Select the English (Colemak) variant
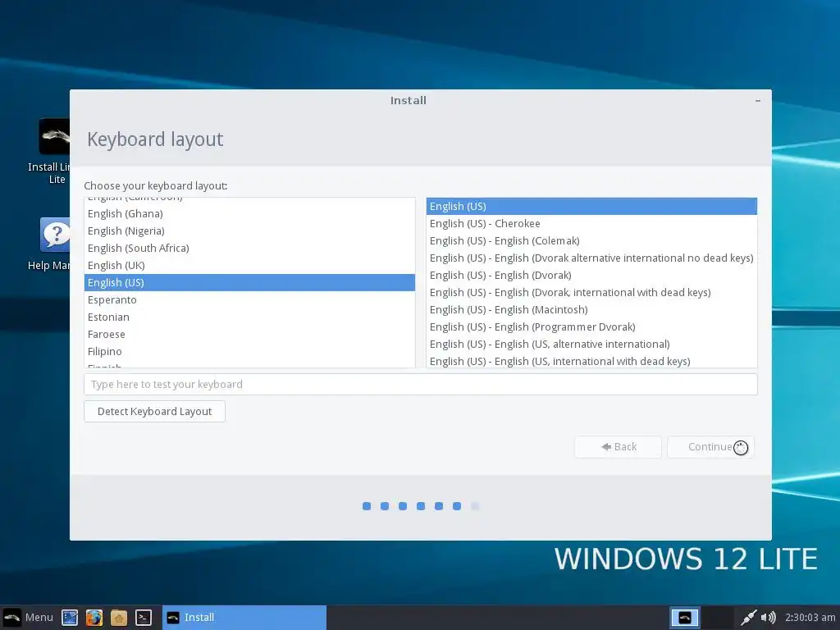Viewport: 840px width, 630px height. 591,240
